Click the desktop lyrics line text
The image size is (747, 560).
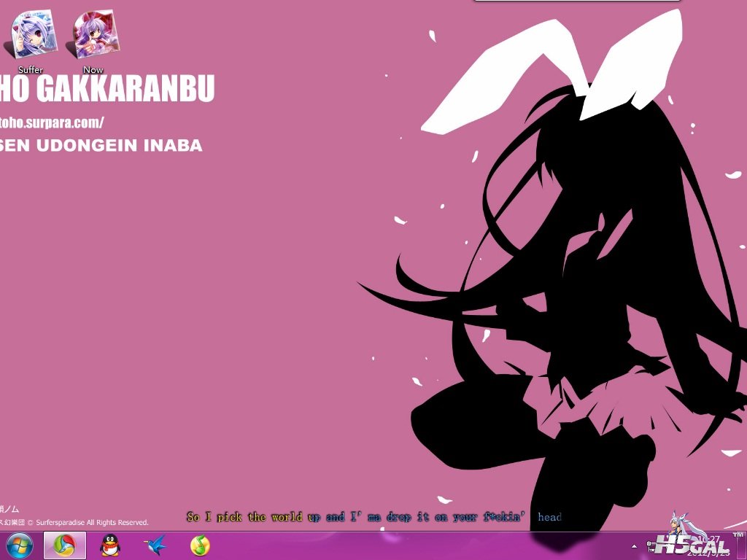point(374,517)
